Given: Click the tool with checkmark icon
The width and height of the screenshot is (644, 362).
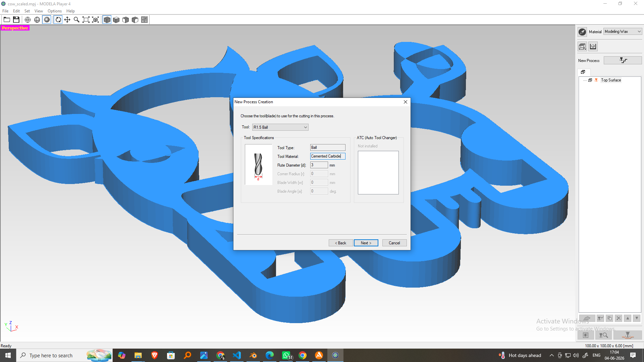Looking at the screenshot, I should click(600, 318).
